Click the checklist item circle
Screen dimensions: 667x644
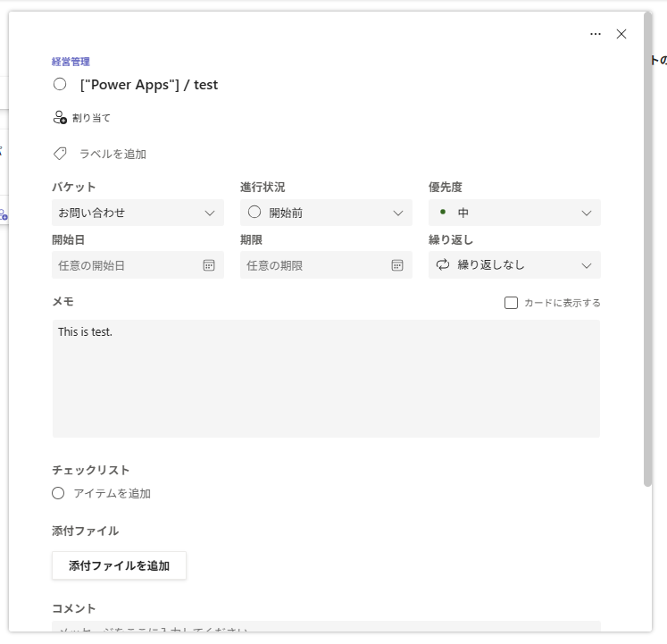click(x=58, y=493)
